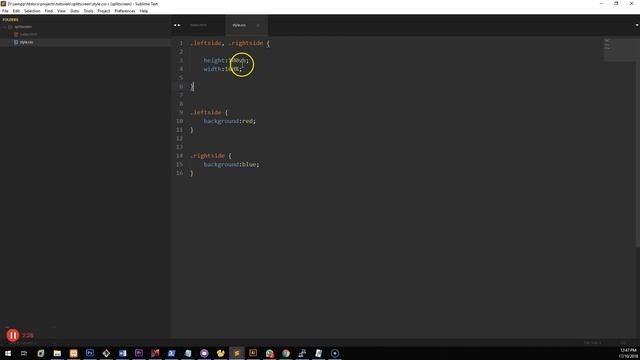Screen dimensions: 640x360
Task: Open Adobe Illustrator from taskbar
Action: click(x=253, y=353)
